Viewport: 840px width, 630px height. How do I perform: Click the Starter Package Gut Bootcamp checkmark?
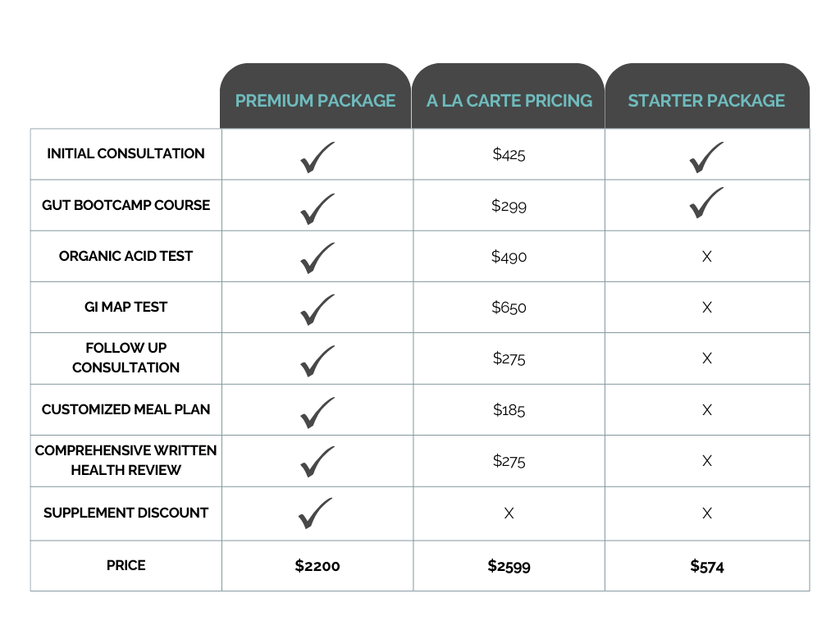(706, 203)
